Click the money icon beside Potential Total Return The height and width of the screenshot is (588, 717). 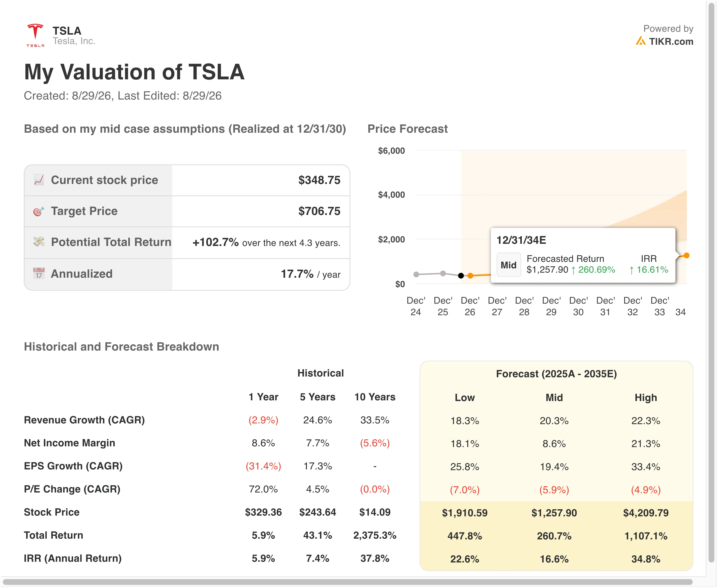point(39,242)
